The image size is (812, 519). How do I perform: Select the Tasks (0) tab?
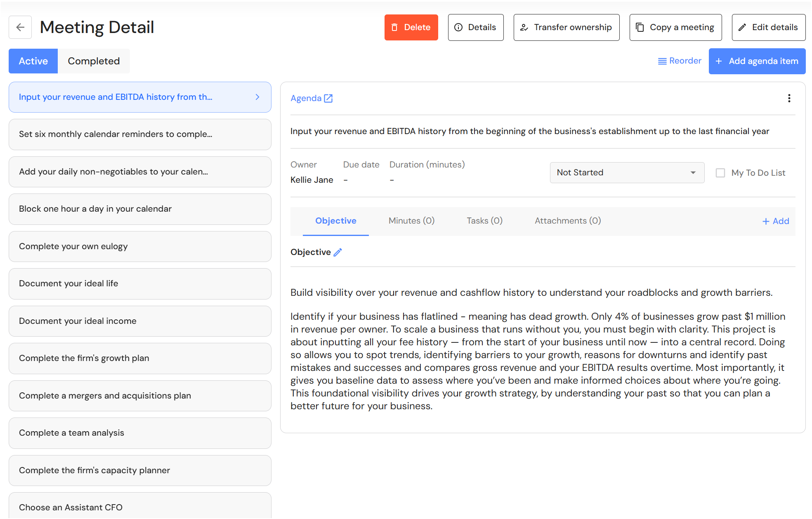[x=484, y=221]
